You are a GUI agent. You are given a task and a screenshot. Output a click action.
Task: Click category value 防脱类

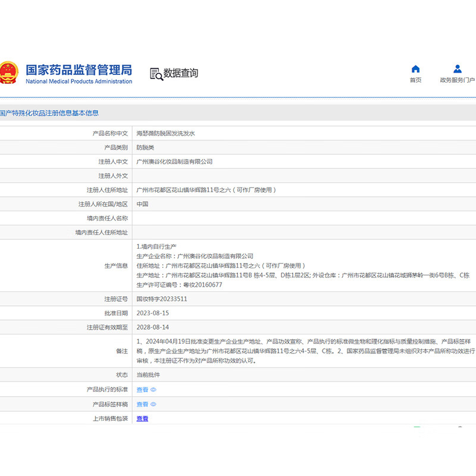tap(145, 148)
